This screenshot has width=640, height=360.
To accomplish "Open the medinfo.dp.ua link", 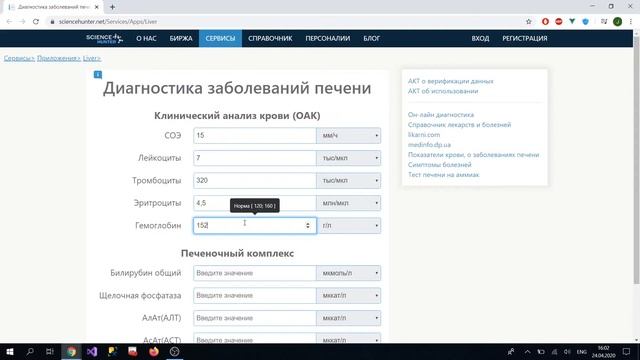I will [429, 145].
